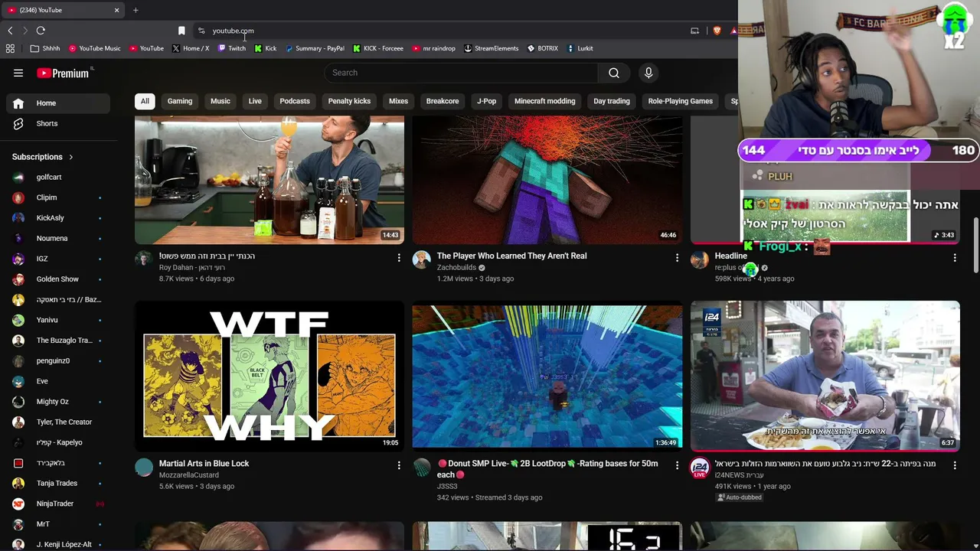Play the WTF WHY manga thumbnail video
The width and height of the screenshot is (980, 551).
point(269,376)
